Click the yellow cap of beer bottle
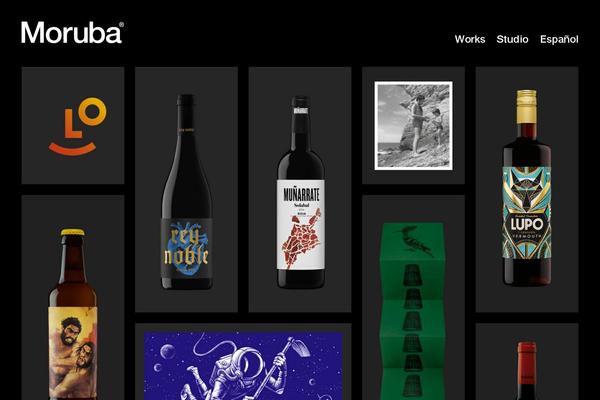This screenshot has height=400, width=600. point(73,232)
